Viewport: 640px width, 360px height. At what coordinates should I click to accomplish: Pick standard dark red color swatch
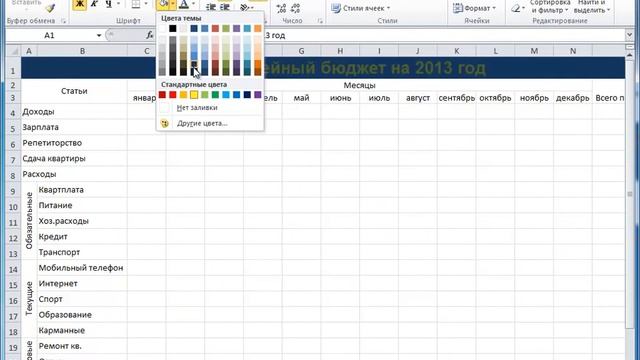point(162,95)
